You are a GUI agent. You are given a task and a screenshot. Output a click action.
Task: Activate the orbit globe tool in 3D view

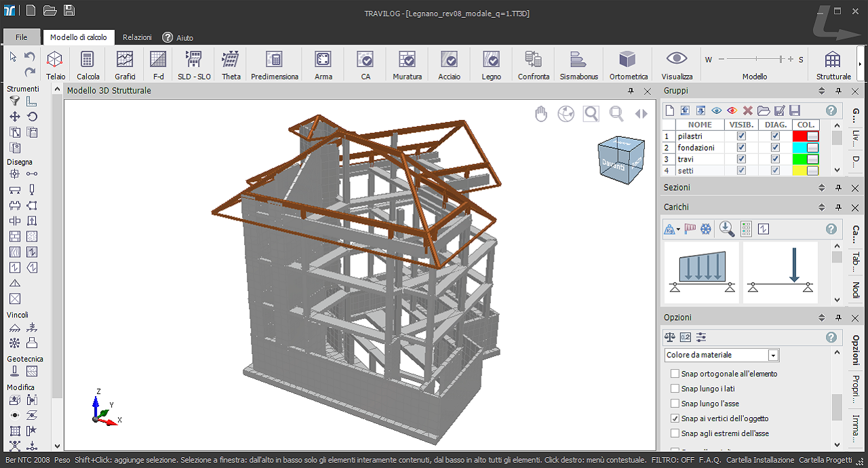pos(566,114)
